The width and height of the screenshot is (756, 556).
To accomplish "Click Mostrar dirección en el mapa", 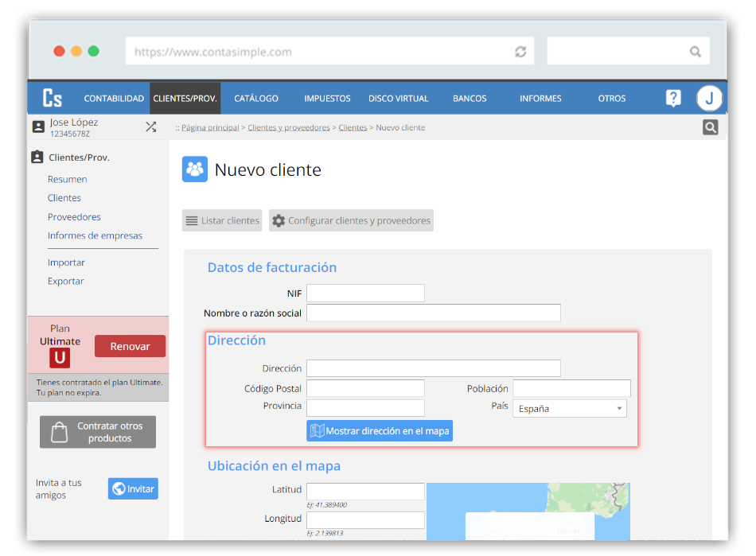I will pyautogui.click(x=380, y=431).
